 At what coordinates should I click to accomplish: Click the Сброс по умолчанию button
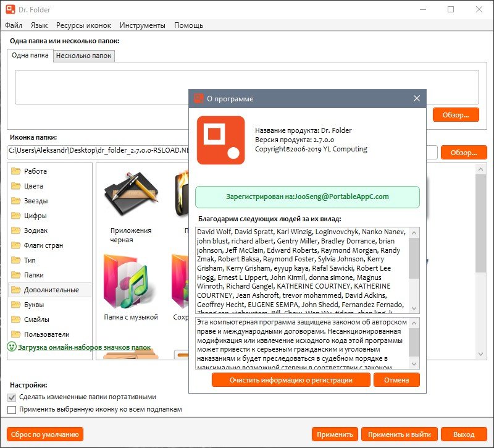(45, 434)
